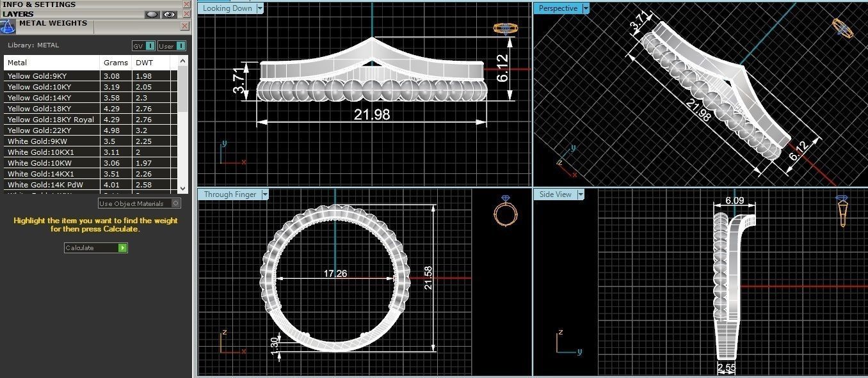Screen dimensions: 868x378
Task: Click the metal list scroll up arrow
Action: 182,61
